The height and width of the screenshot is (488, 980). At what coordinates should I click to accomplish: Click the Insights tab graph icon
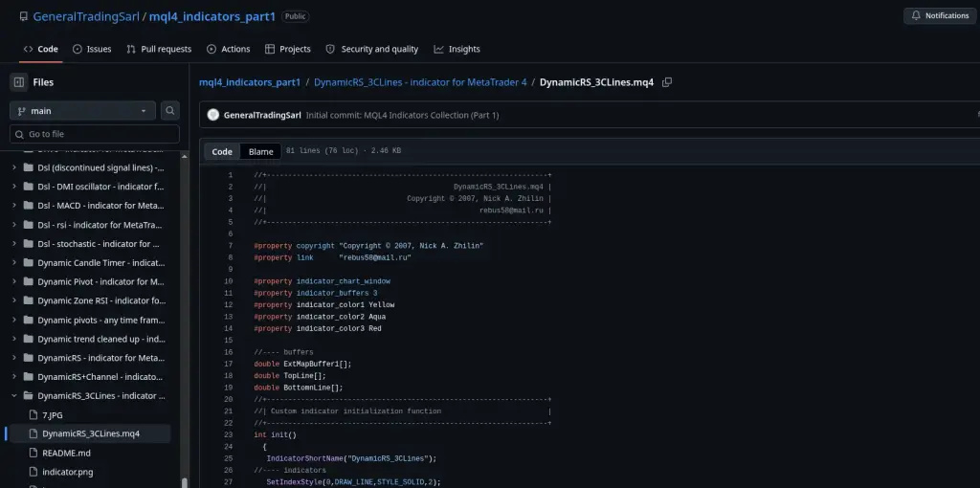438,49
